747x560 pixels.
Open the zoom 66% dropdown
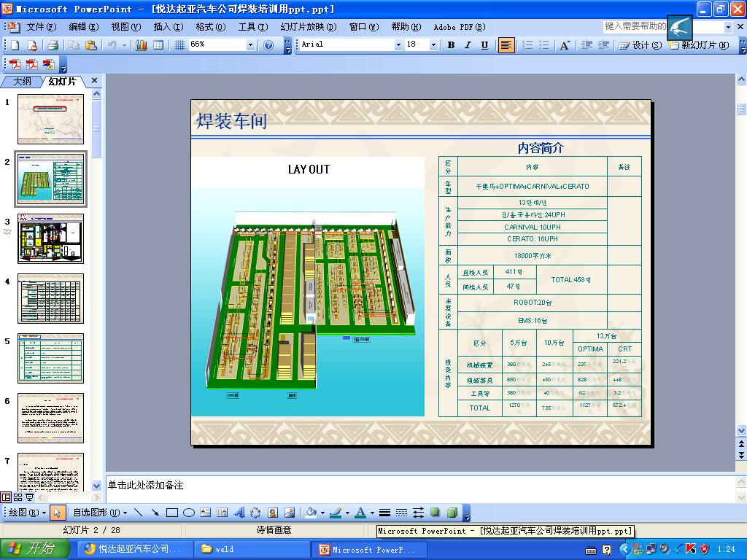[x=250, y=44]
